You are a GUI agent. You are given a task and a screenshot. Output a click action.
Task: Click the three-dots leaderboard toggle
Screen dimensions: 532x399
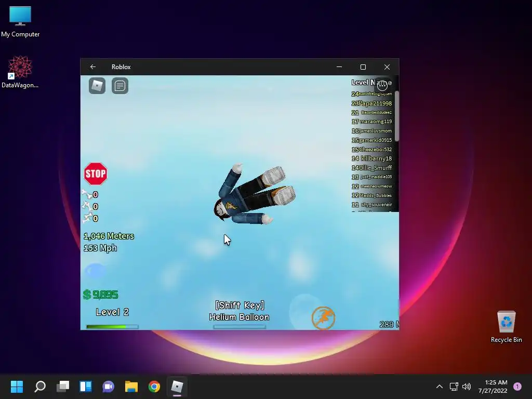pyautogui.click(x=382, y=85)
